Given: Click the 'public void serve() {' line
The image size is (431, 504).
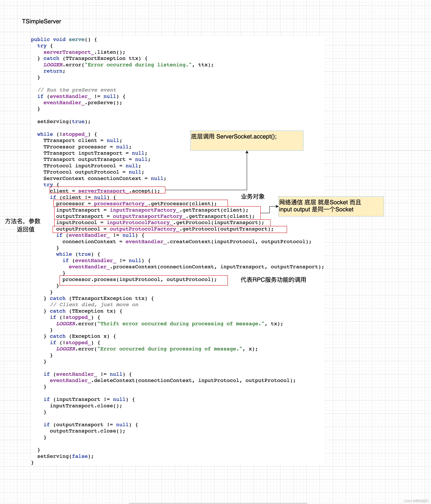Looking at the screenshot, I should click(64, 39).
